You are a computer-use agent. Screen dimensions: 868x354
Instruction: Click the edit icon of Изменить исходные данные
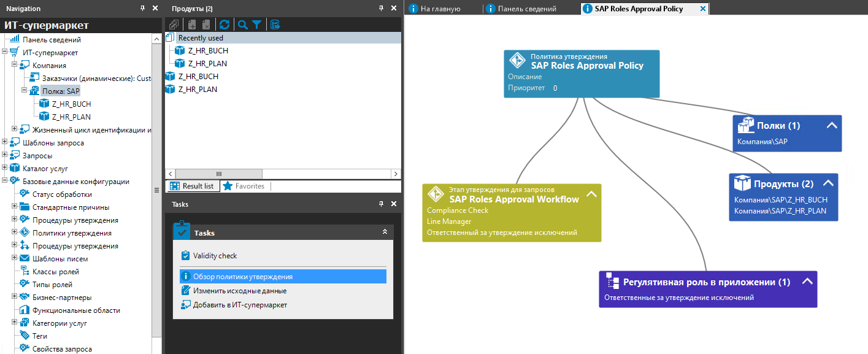[x=186, y=291]
